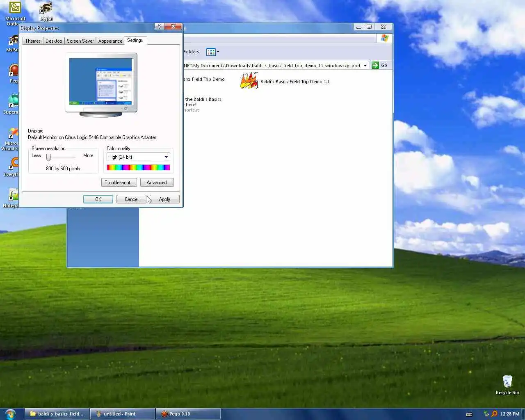The width and height of the screenshot is (525, 420).
Task: Click Apply in Display Properties
Action: pyautogui.click(x=164, y=199)
